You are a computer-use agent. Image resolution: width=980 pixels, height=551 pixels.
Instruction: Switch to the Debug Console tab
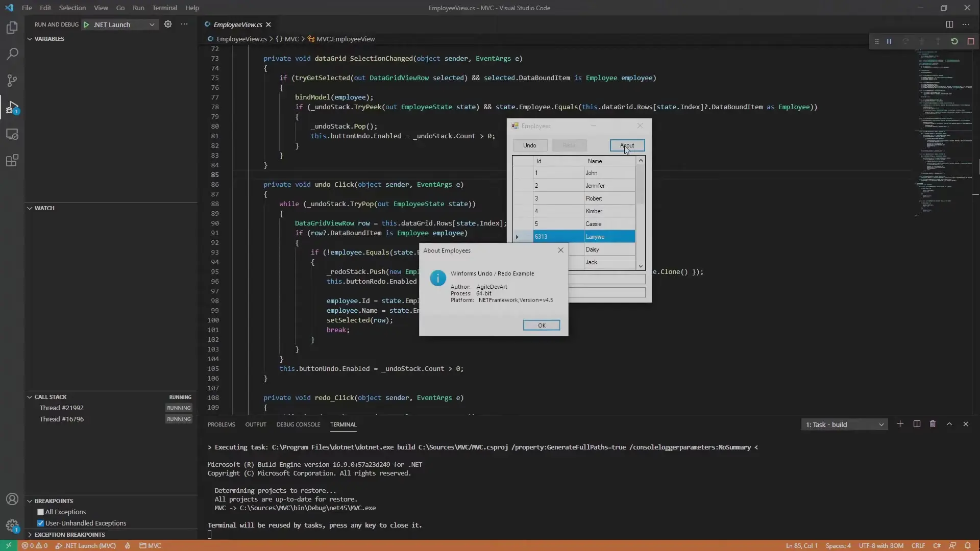[298, 424]
